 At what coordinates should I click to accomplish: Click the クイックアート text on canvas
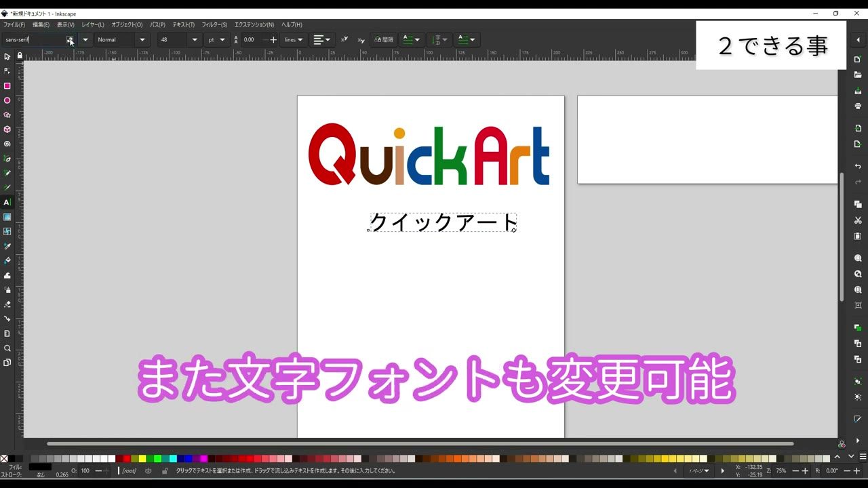coord(443,222)
